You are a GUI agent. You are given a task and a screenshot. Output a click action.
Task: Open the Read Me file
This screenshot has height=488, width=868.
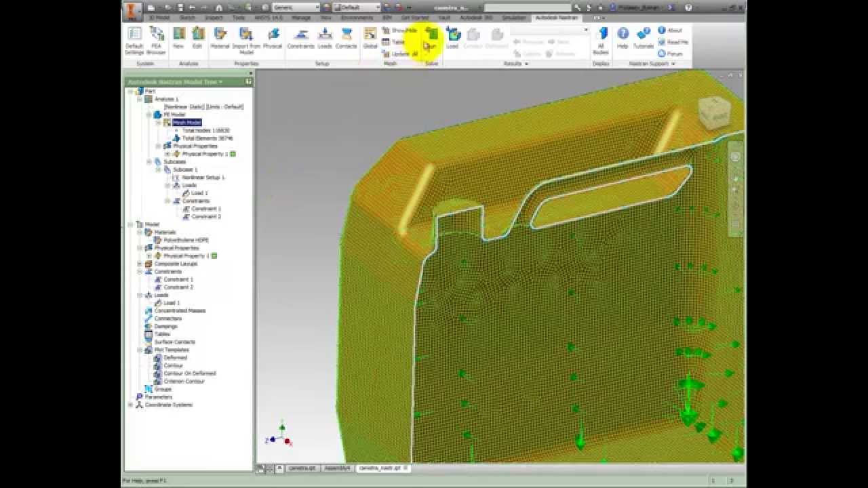(x=673, y=42)
